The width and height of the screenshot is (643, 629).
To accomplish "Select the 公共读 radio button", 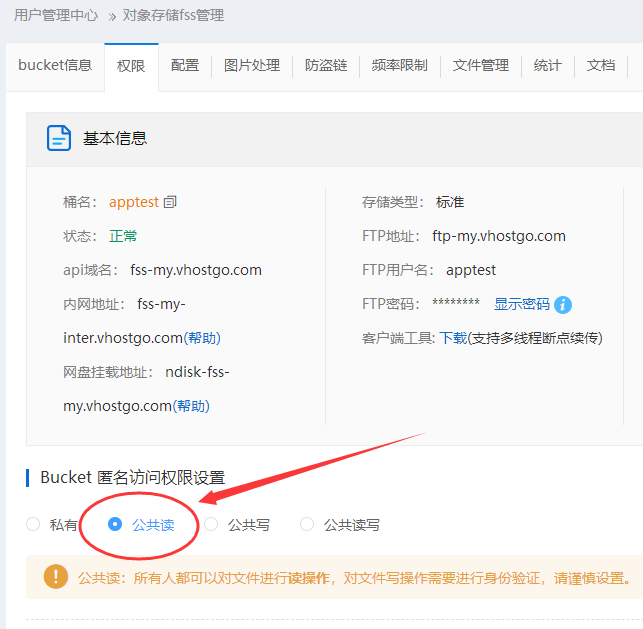I will coord(116,524).
